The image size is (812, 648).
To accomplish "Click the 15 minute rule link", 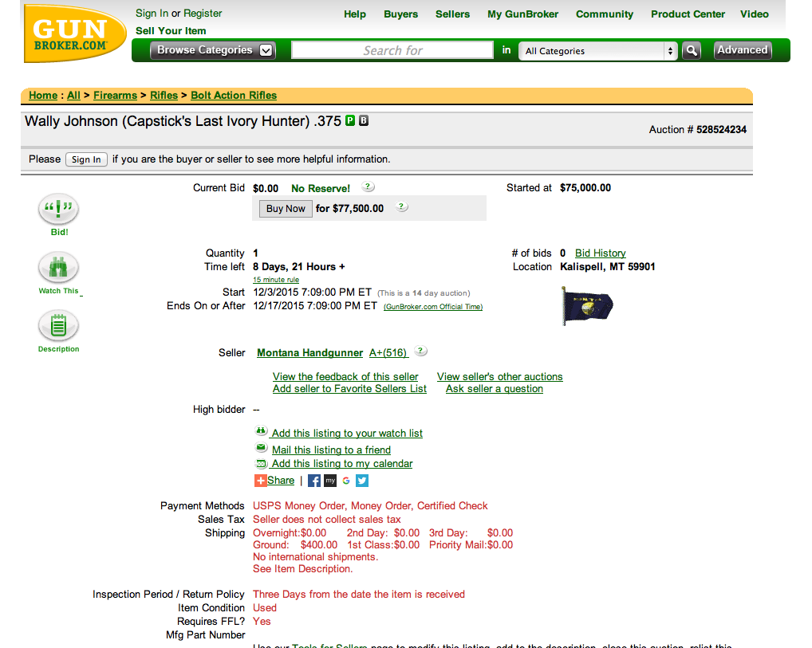I will click(276, 280).
